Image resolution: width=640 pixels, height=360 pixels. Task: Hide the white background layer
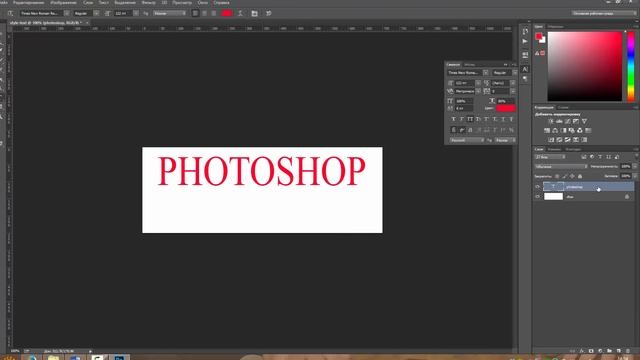pos(538,197)
